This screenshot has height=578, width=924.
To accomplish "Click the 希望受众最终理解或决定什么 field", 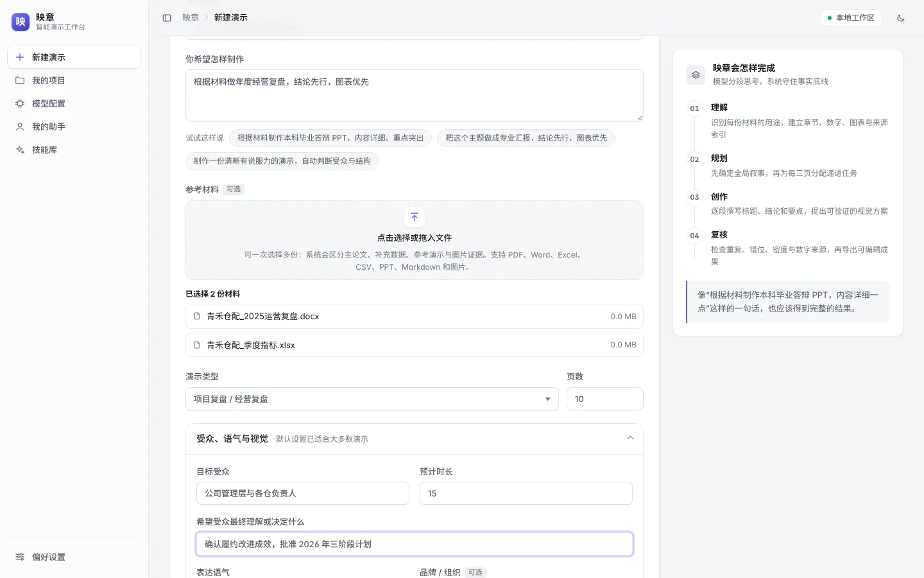I will pyautogui.click(x=415, y=544).
